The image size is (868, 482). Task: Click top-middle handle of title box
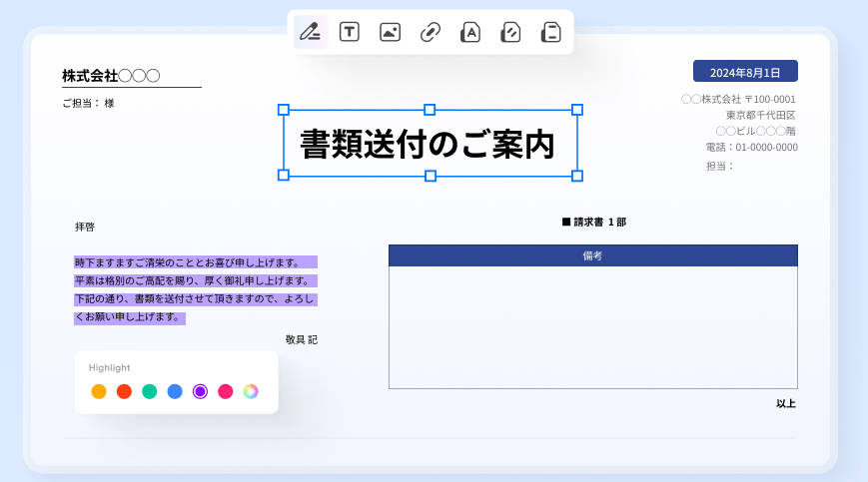(430, 110)
